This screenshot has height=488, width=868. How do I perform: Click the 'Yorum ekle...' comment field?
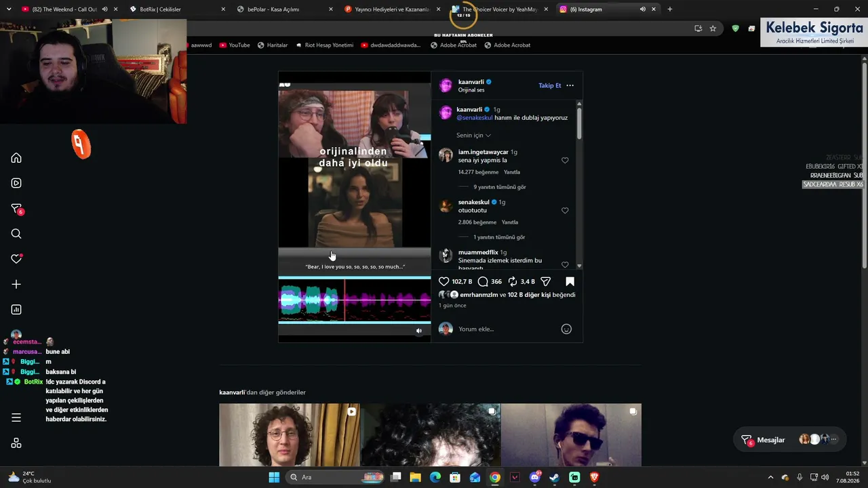(505, 329)
